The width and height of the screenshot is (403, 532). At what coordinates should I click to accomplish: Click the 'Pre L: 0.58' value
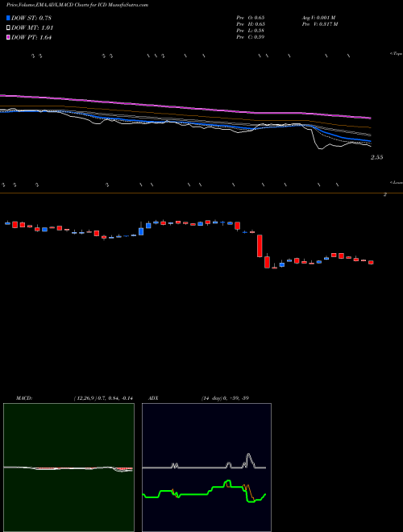point(251,31)
